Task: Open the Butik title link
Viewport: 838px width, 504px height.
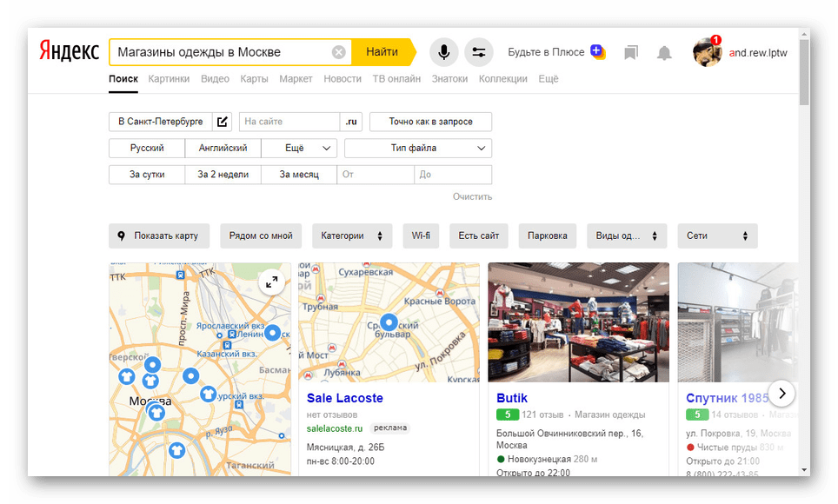Action: tap(512, 398)
